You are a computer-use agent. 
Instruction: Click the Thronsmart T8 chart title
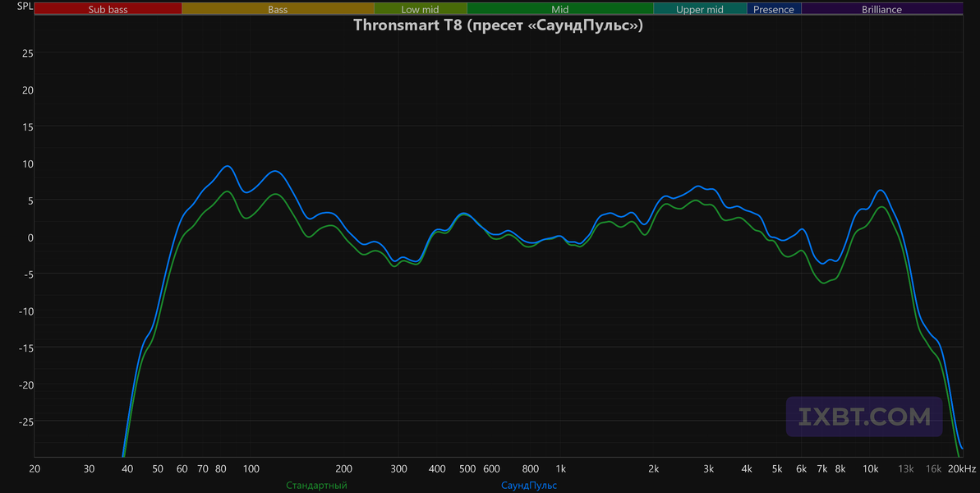498,25
